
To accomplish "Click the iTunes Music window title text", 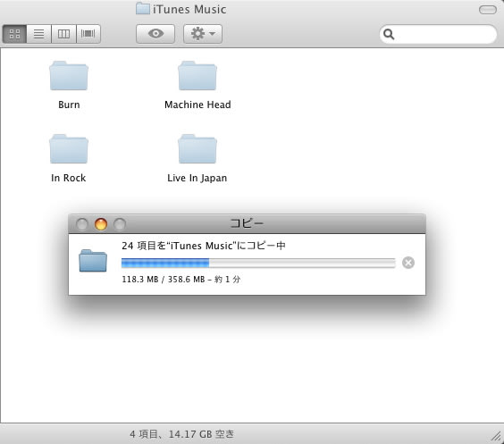I will [189, 9].
